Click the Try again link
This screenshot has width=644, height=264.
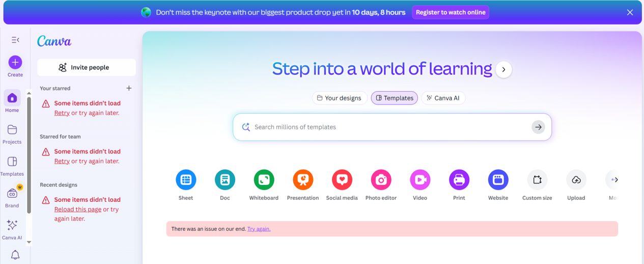[259, 229]
